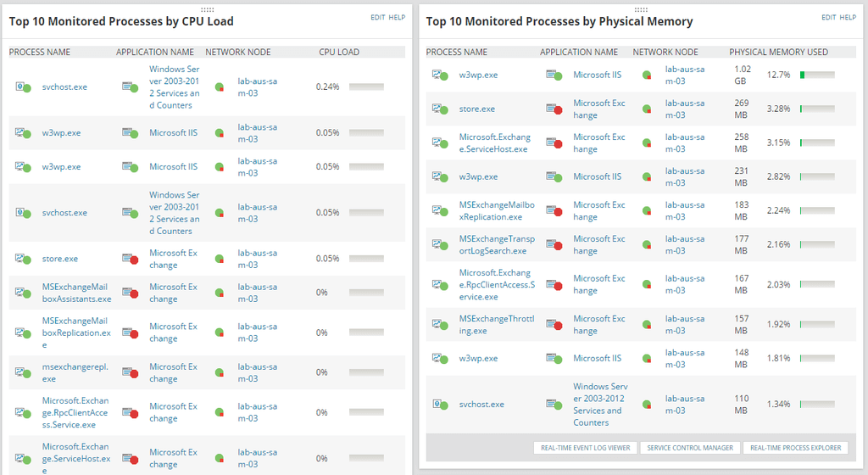868x475 pixels.
Task: Click APPLICATION NAME header in CPU panel
Action: pos(154,52)
